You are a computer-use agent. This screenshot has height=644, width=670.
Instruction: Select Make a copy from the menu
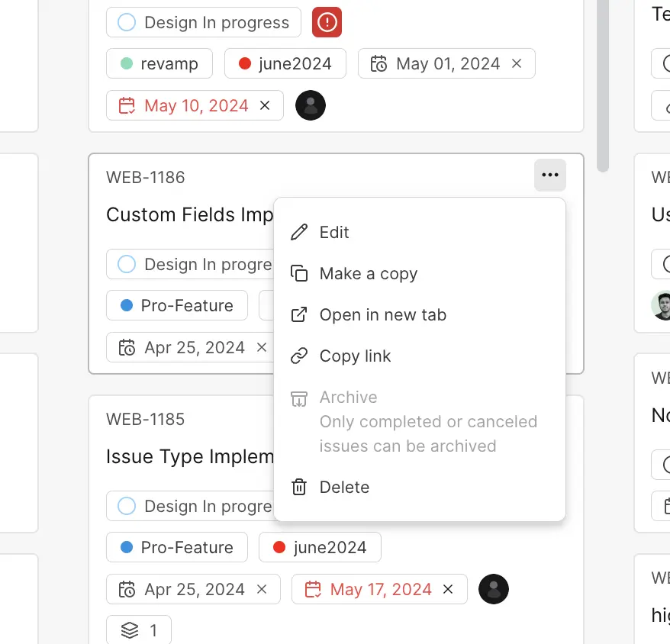368,273
